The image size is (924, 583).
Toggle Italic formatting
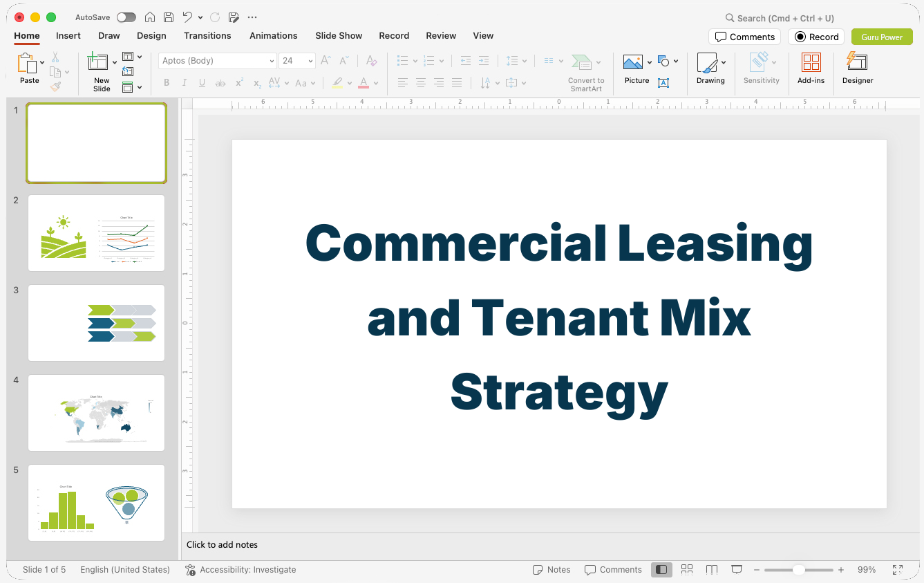(x=184, y=83)
